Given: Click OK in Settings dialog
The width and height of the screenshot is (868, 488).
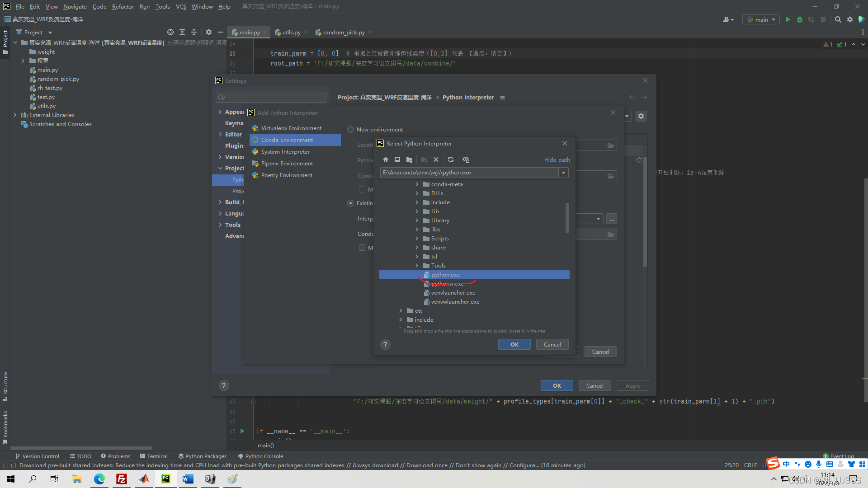Looking at the screenshot, I should 557,385.
